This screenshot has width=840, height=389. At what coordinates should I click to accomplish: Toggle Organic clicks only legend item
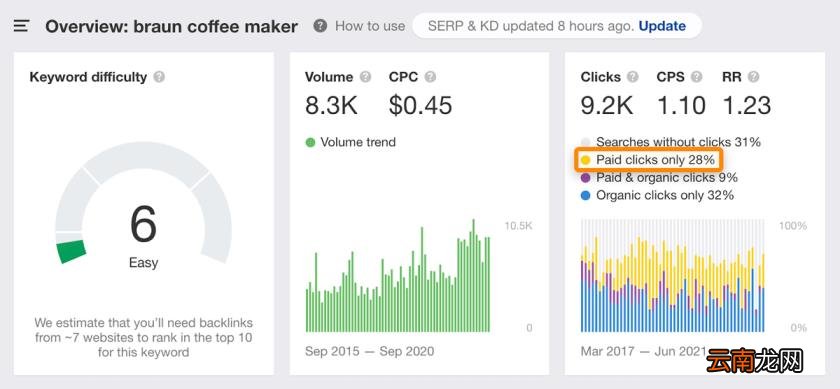tap(657, 195)
